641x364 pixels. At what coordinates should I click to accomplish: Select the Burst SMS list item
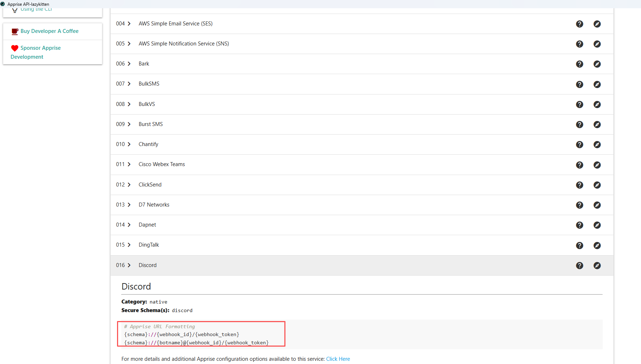pos(362,124)
